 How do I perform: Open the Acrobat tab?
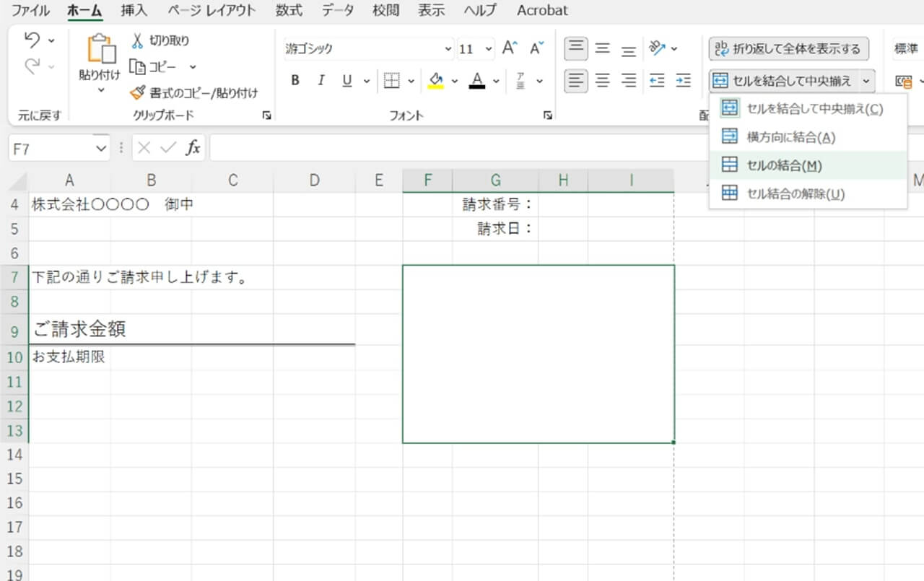[x=542, y=10]
